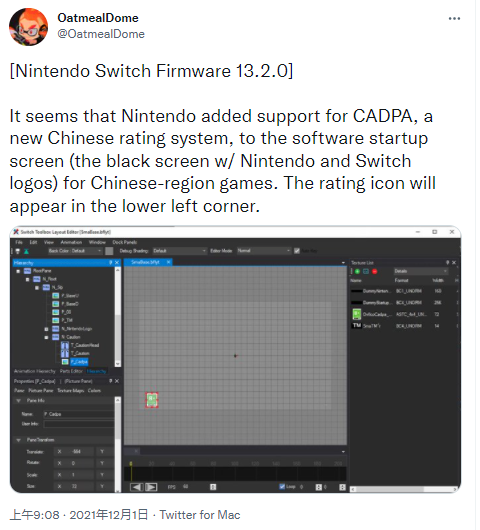480x530 pixels.
Task: Click the pane Name input field
Action: (x=79, y=414)
